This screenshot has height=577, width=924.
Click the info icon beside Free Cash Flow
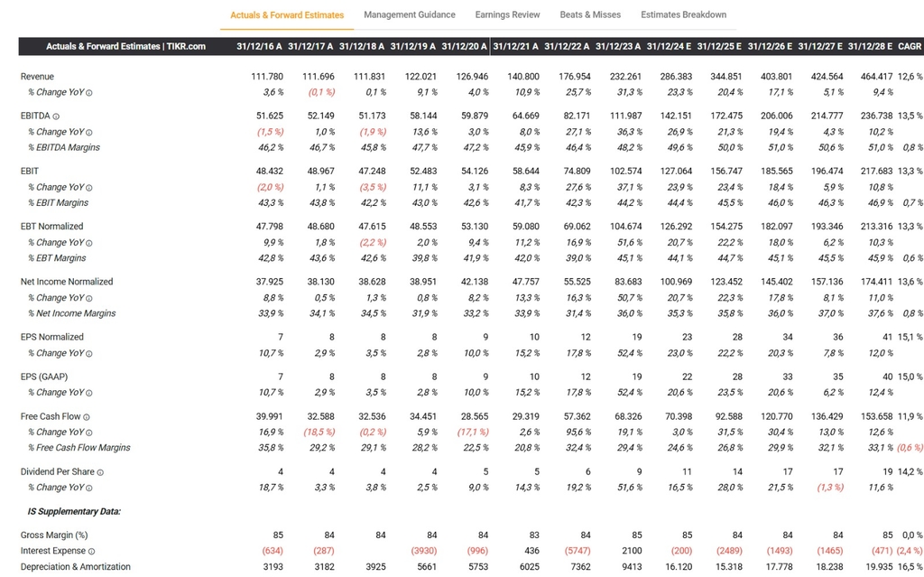pos(87,417)
